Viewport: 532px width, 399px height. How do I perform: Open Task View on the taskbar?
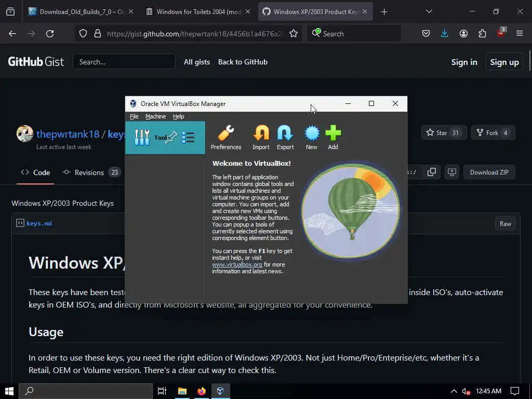tap(162, 391)
